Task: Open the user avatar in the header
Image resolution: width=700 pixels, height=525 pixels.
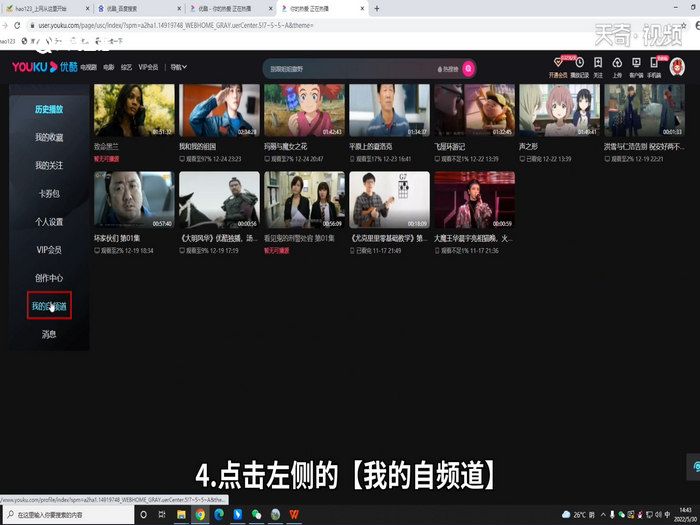Action: [677, 67]
